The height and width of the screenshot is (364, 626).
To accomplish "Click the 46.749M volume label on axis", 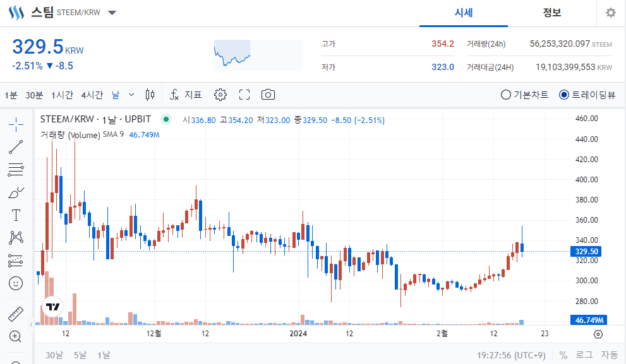I will coord(589,320).
